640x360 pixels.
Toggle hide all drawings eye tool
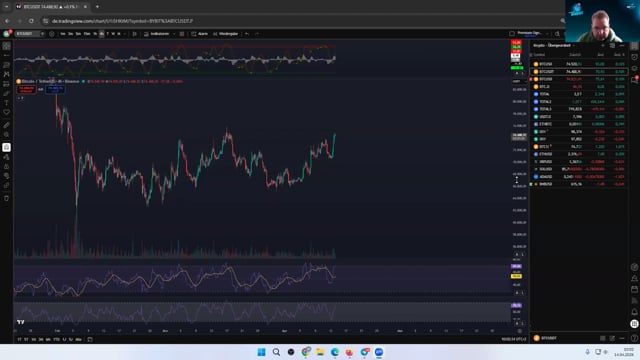(7, 176)
